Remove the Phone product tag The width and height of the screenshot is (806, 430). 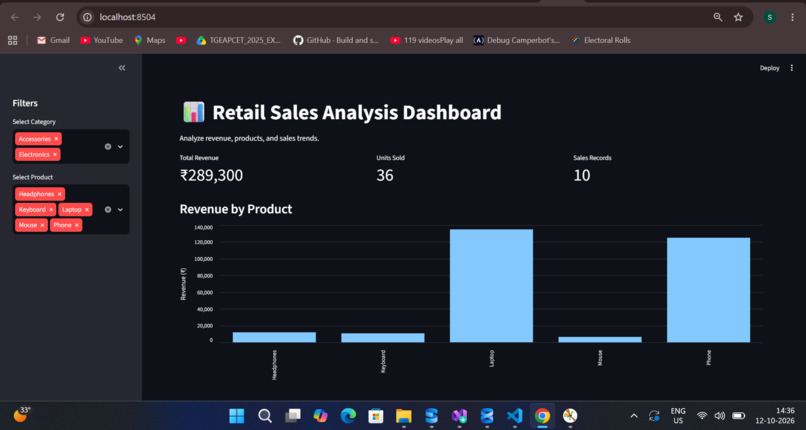[x=77, y=225]
